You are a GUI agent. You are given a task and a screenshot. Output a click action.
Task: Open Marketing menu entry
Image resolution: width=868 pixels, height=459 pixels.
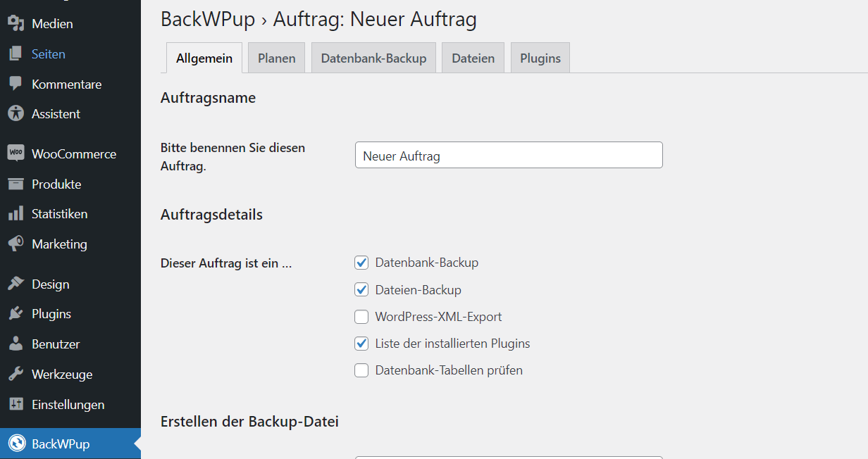[70, 244]
